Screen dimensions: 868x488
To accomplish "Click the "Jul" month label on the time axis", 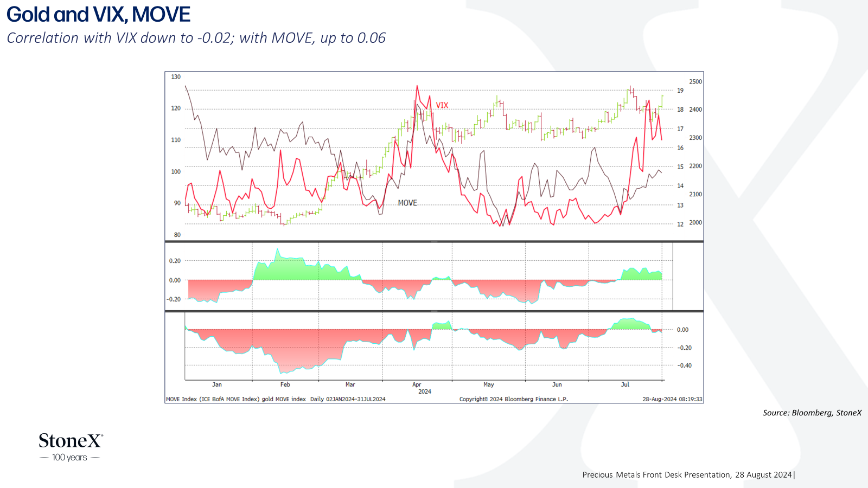I will pyautogui.click(x=625, y=384).
